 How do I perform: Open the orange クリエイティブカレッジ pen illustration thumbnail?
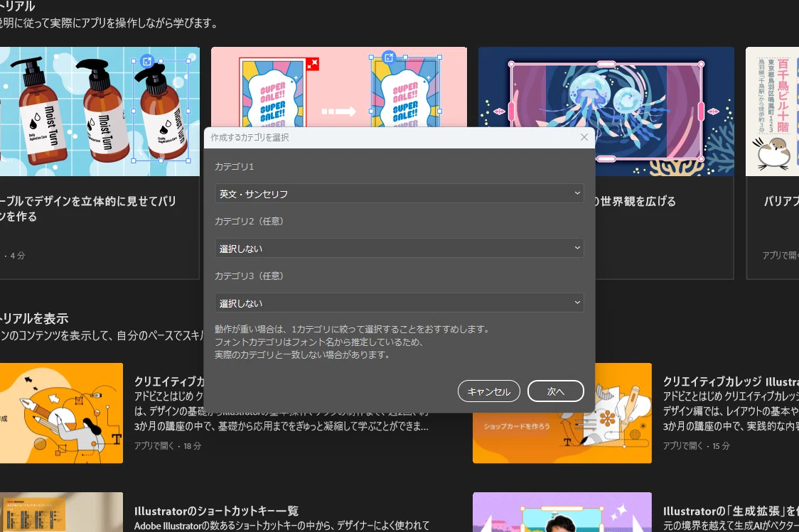pos(61,413)
